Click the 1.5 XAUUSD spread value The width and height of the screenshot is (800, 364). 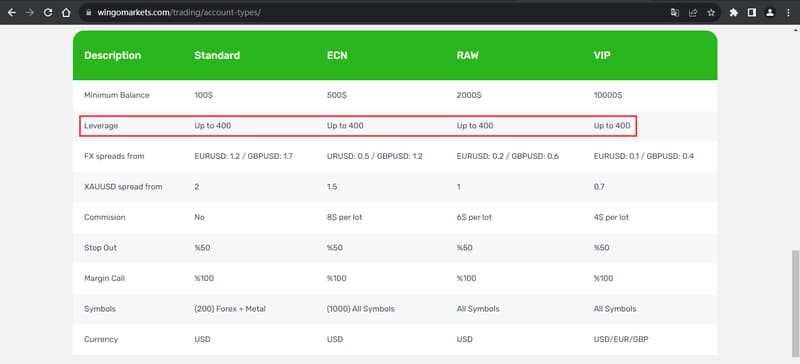pyautogui.click(x=332, y=187)
